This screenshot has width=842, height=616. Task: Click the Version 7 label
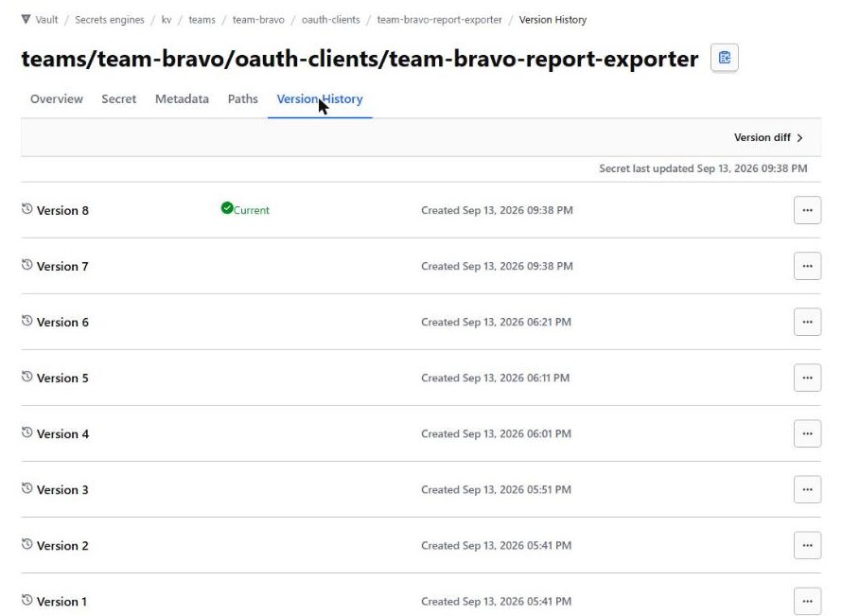[62, 267]
